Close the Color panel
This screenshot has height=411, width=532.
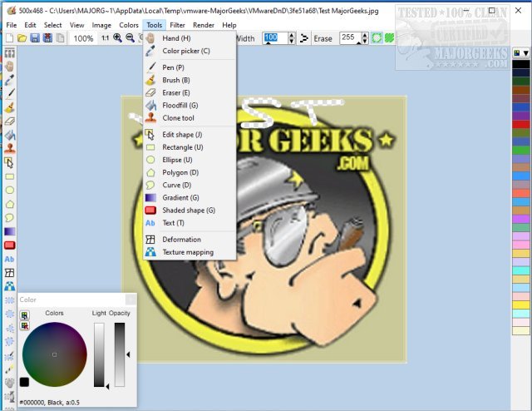pyautogui.click(x=131, y=300)
